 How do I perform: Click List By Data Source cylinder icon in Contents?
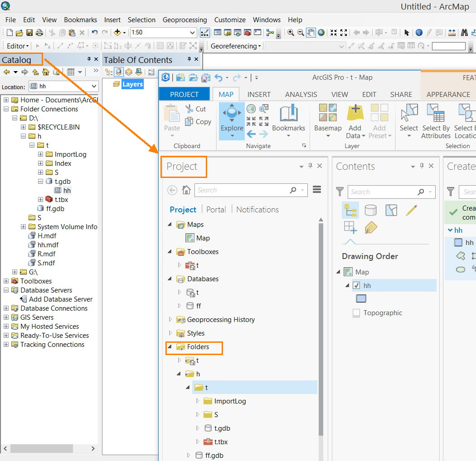371,210
